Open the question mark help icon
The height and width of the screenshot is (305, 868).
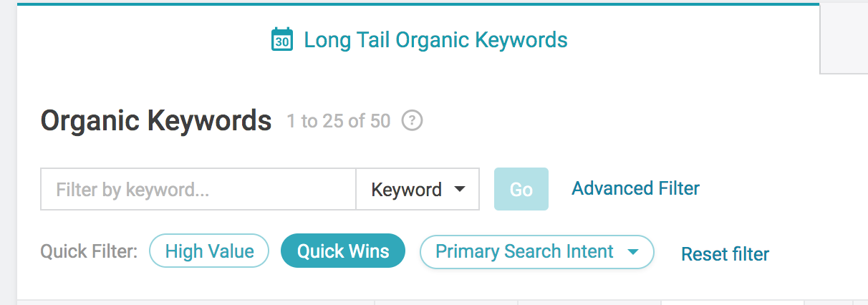pyautogui.click(x=412, y=121)
